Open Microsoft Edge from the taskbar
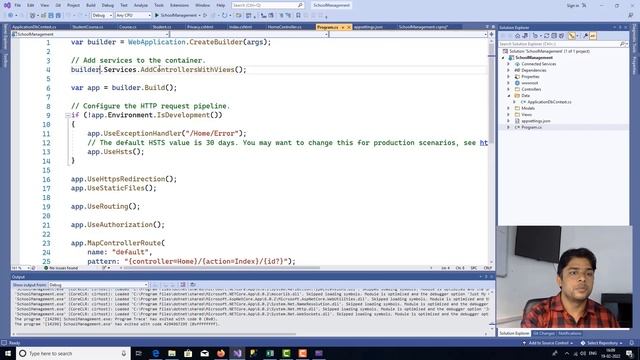 click(156, 353)
